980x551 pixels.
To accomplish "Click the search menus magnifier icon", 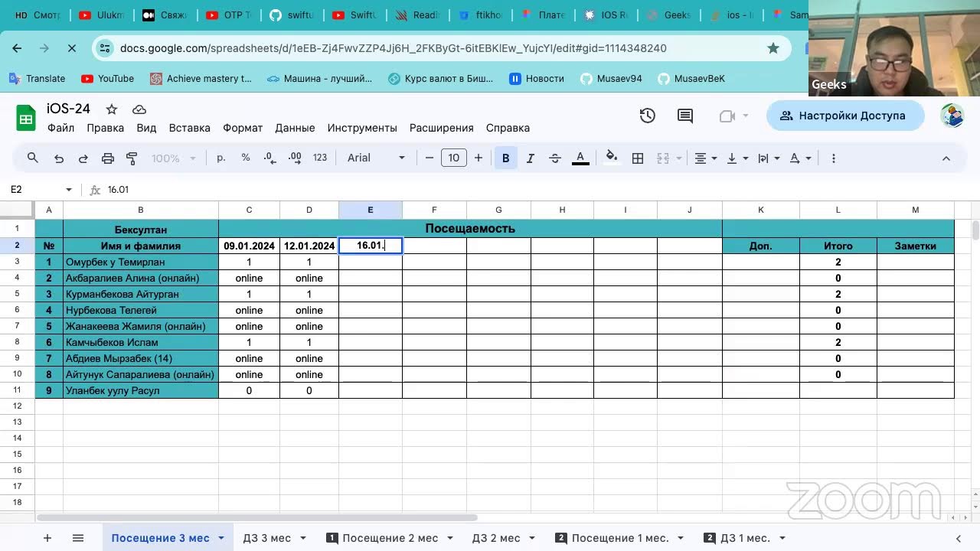I will (x=33, y=158).
